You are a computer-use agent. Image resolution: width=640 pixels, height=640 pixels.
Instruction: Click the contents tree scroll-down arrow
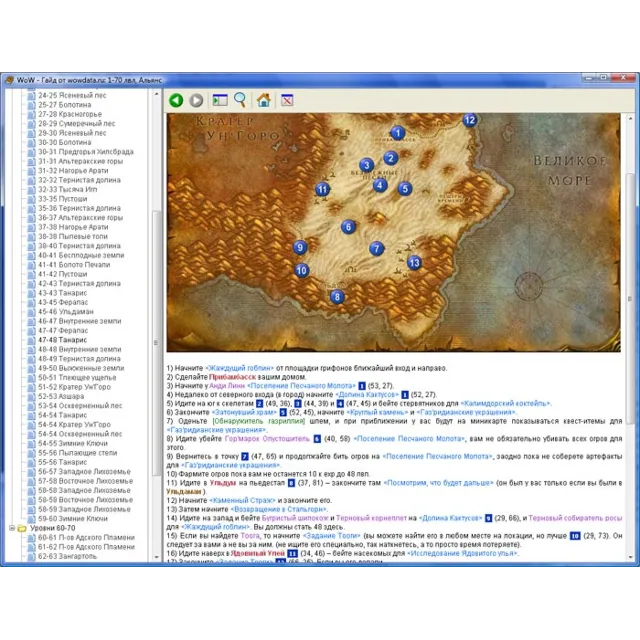pyautogui.click(x=157, y=557)
